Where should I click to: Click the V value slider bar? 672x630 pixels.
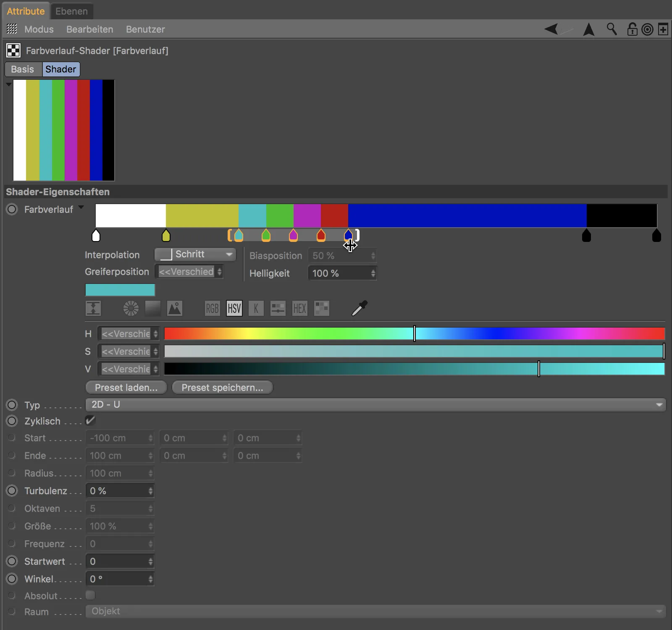coord(415,369)
